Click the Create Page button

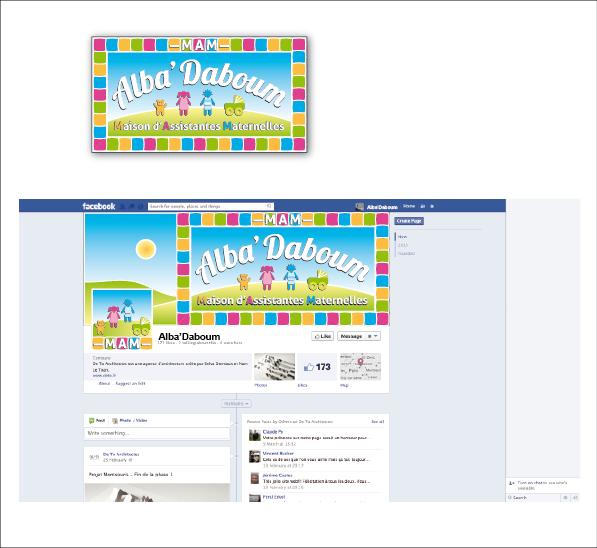[409, 220]
